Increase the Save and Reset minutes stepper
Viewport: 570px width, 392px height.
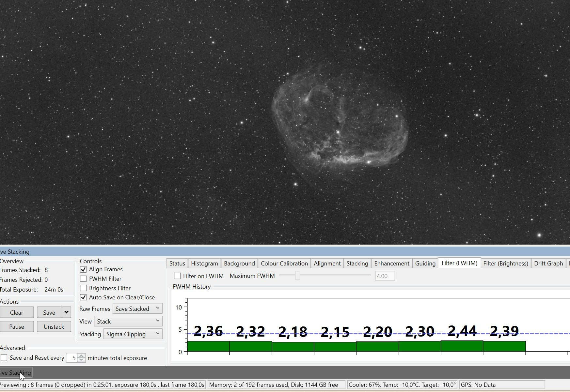pos(82,355)
